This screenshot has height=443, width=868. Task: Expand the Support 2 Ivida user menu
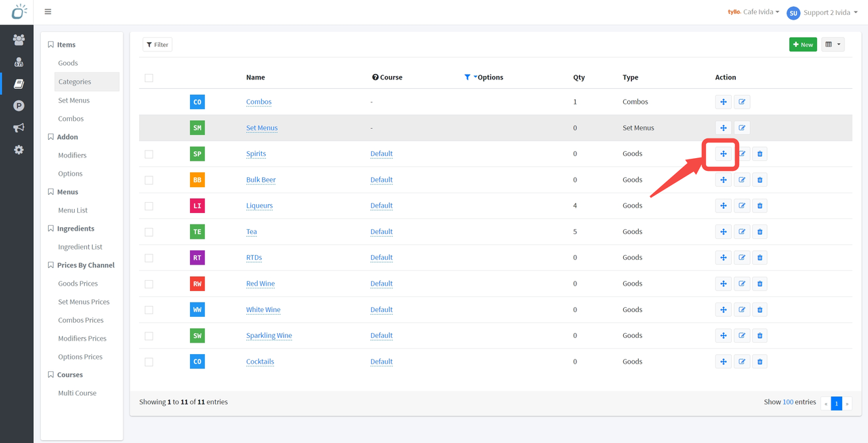[x=823, y=12]
